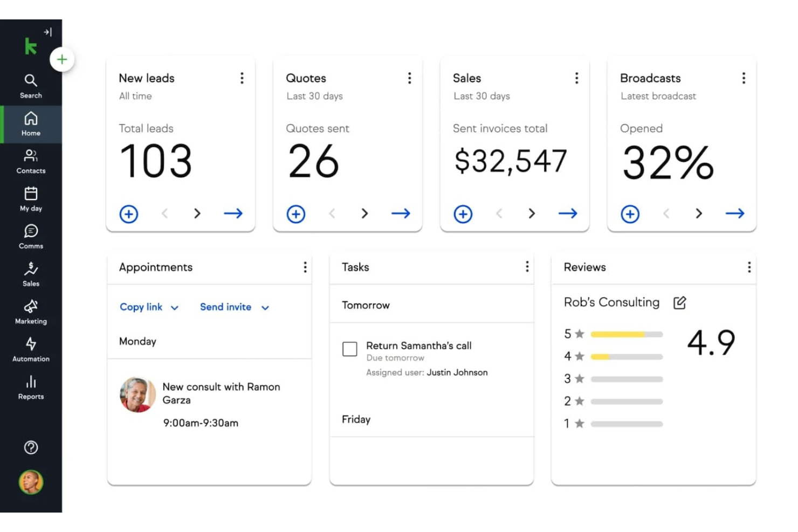Viewport: 798px width, 532px height.
Task: Open the Comms messaging icon
Action: pyautogui.click(x=31, y=232)
